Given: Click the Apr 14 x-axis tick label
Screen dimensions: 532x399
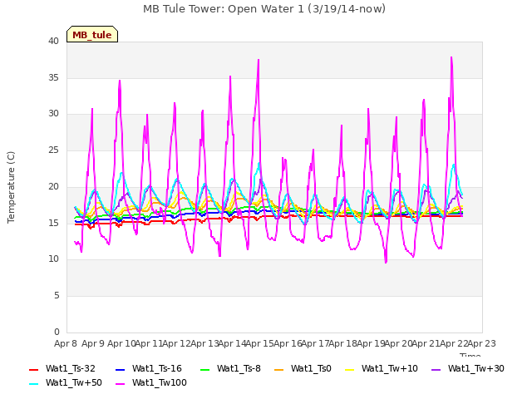Looking at the screenshot, I should (x=233, y=343).
